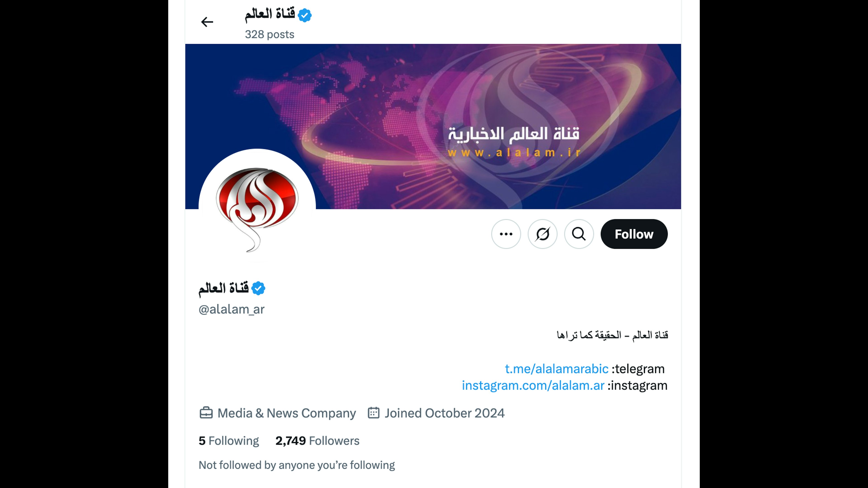Click the briefcase icon next to Media & News Company

pos(206,413)
